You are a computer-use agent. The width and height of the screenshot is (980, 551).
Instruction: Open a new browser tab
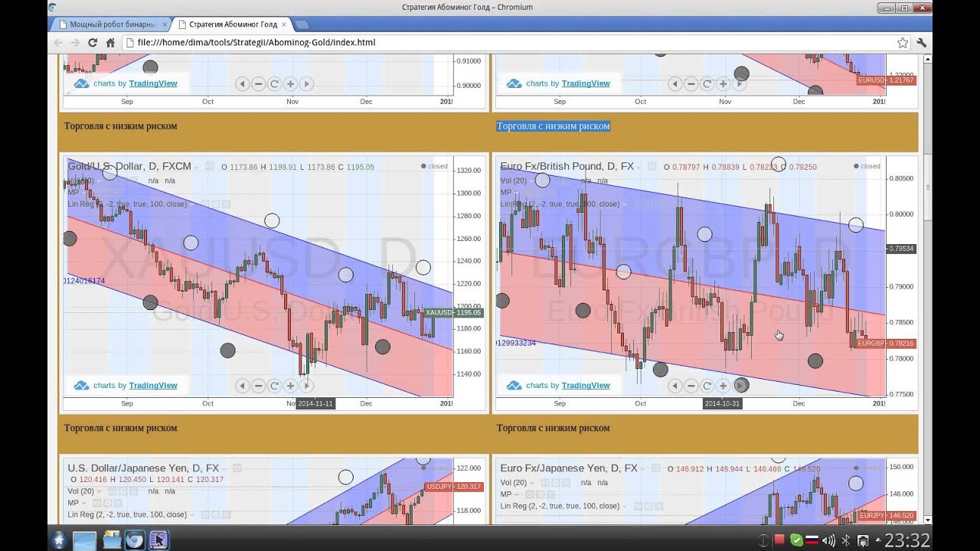click(302, 24)
